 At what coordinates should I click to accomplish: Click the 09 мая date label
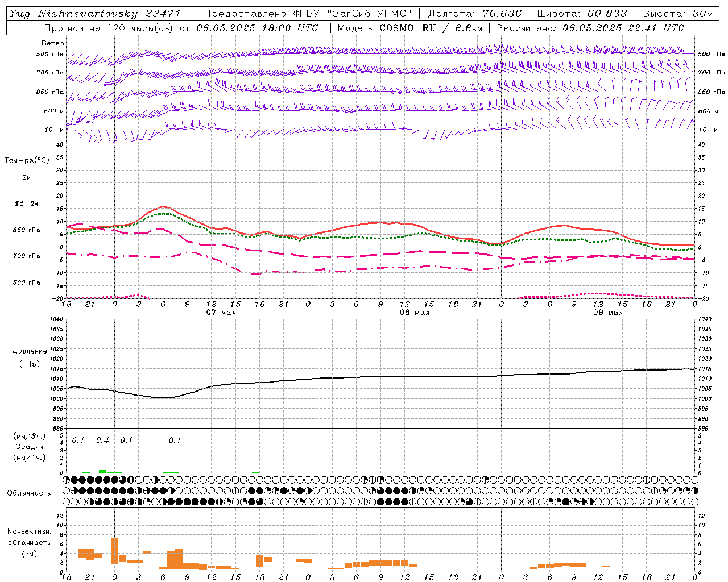[x=607, y=313]
